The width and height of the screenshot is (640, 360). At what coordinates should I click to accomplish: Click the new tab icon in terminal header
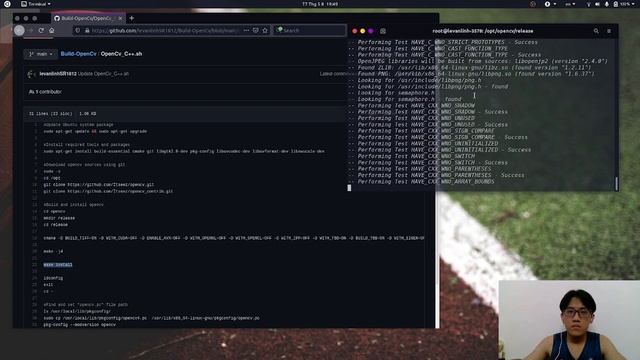click(x=383, y=31)
